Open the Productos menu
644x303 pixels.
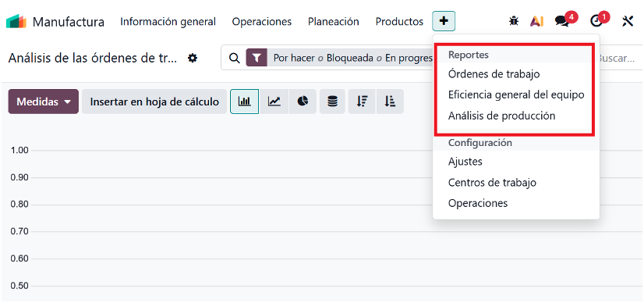(x=399, y=21)
